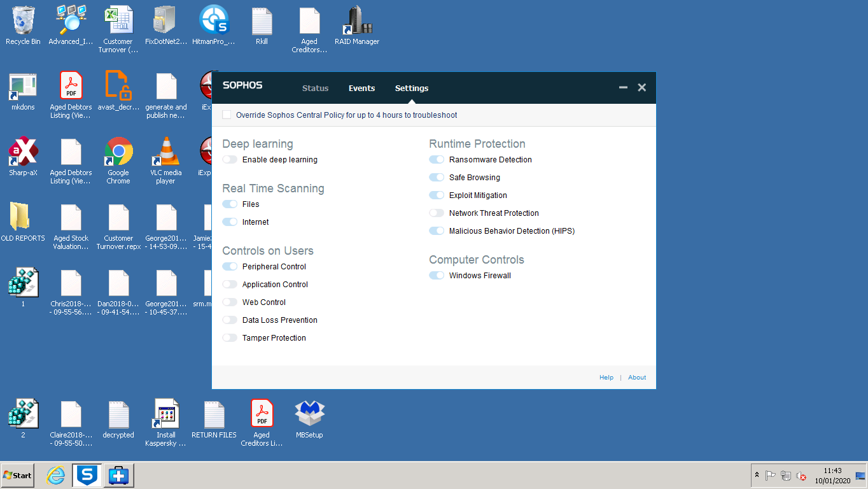Launch Sharp-aX from the desktop
The image size is (868, 489).
(x=23, y=152)
